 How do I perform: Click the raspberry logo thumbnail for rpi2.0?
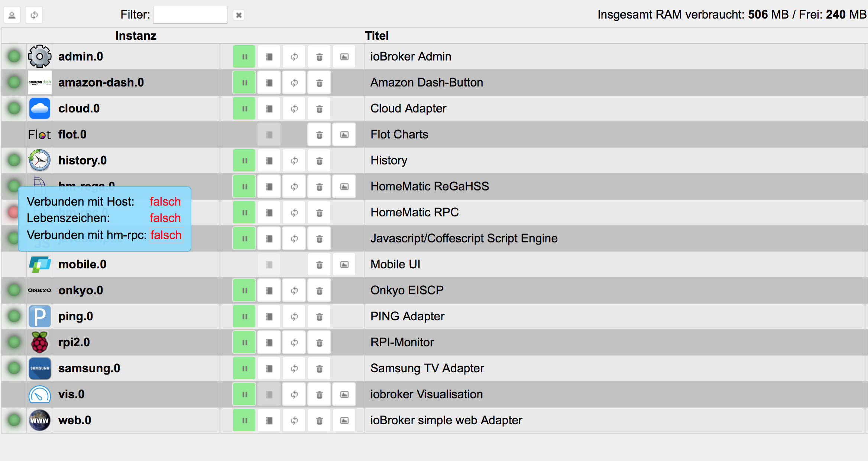40,342
